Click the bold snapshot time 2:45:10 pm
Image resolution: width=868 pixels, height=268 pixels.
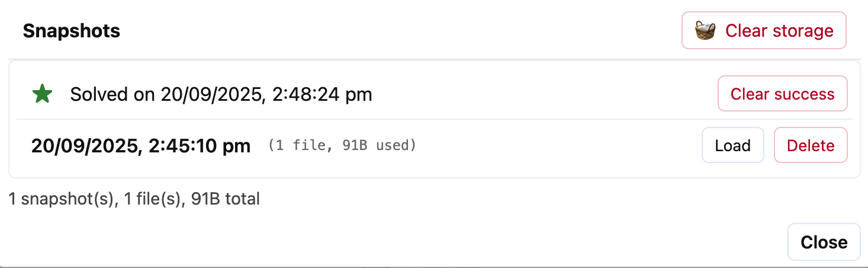200,146
